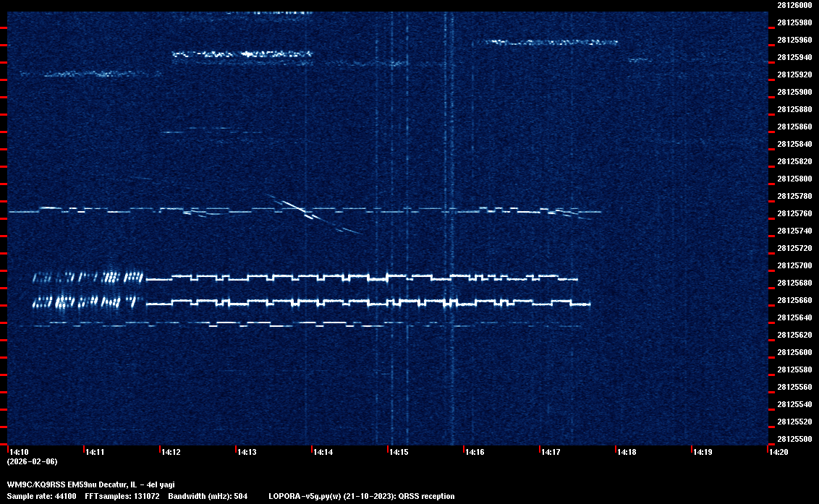Click the (2026-02-06) date text

[32, 461]
